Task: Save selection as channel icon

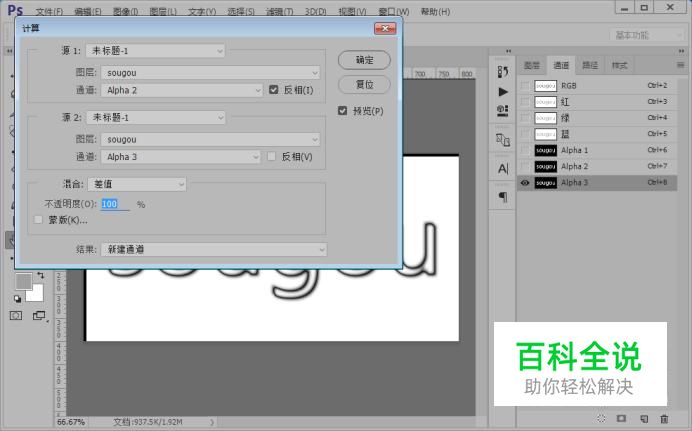Action: [x=621, y=418]
